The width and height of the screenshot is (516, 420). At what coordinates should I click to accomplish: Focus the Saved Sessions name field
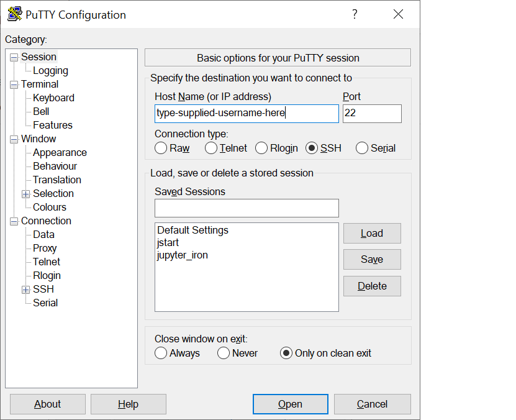point(247,208)
